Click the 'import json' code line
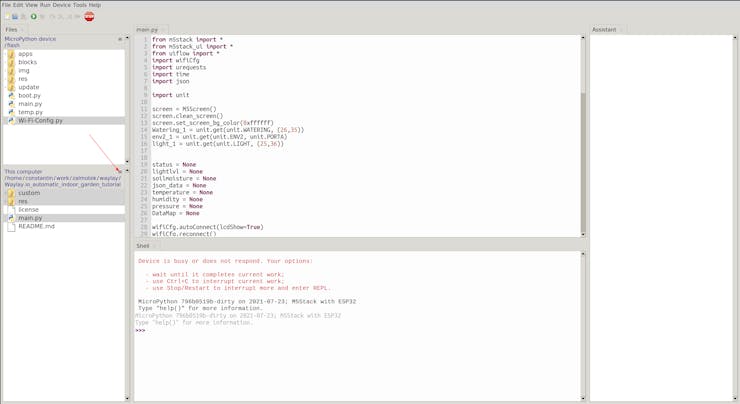This screenshot has width=740, height=404. click(170, 81)
